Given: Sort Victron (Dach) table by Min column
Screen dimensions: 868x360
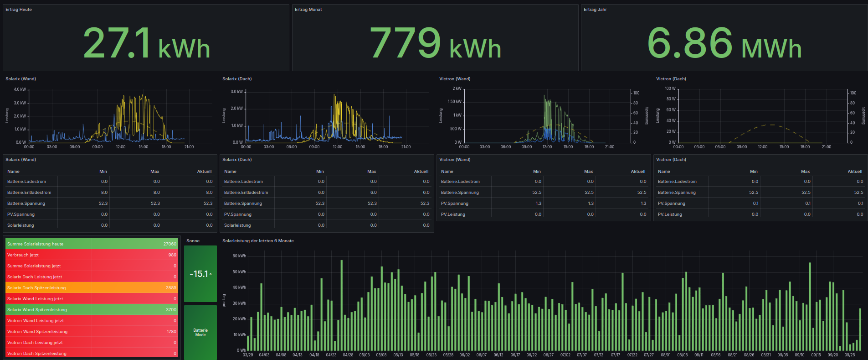Looking at the screenshot, I should [754, 172].
